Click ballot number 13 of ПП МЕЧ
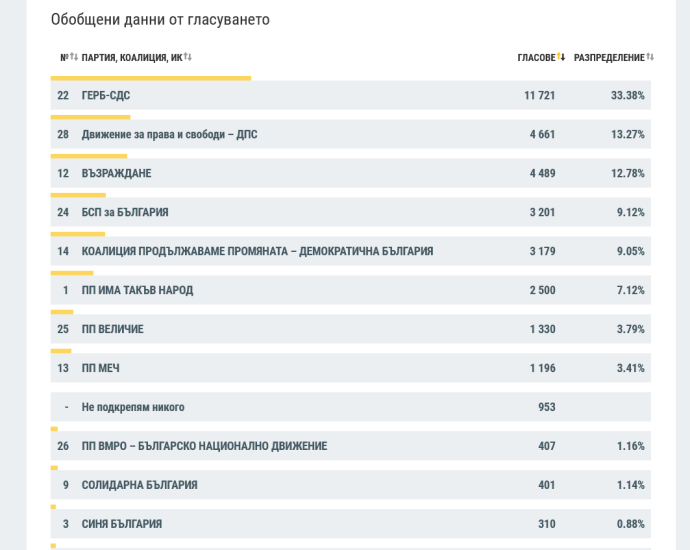690x550 pixels. 63,368
